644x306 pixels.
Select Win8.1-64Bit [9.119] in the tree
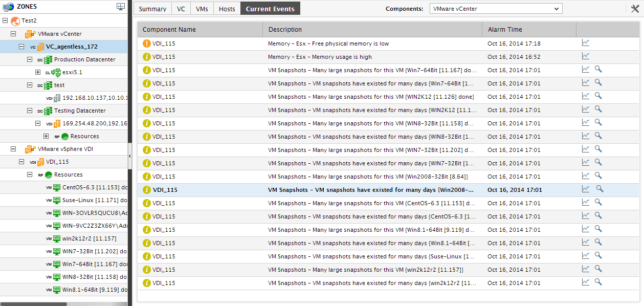(94, 290)
